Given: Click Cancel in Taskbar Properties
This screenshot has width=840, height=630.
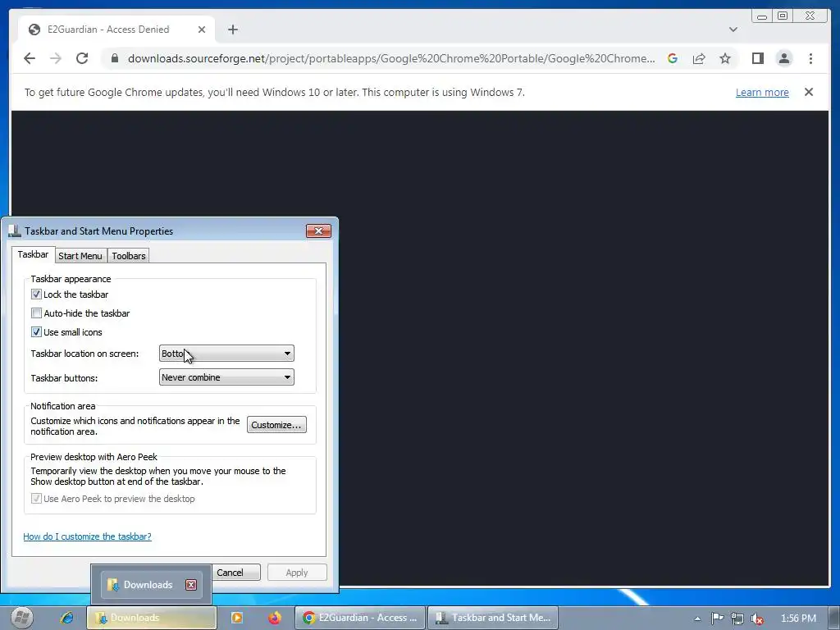Looking at the screenshot, I should [236, 572].
